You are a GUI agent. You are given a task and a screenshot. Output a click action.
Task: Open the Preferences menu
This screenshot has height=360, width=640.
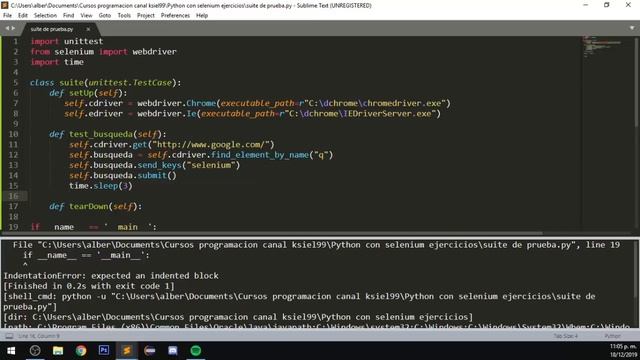pos(175,16)
